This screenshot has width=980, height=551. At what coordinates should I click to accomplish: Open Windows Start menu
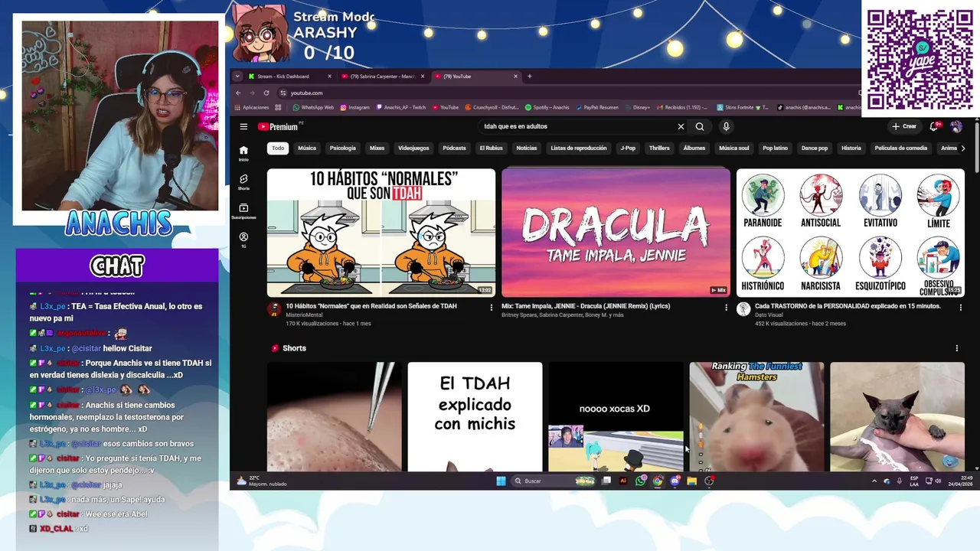(x=501, y=481)
